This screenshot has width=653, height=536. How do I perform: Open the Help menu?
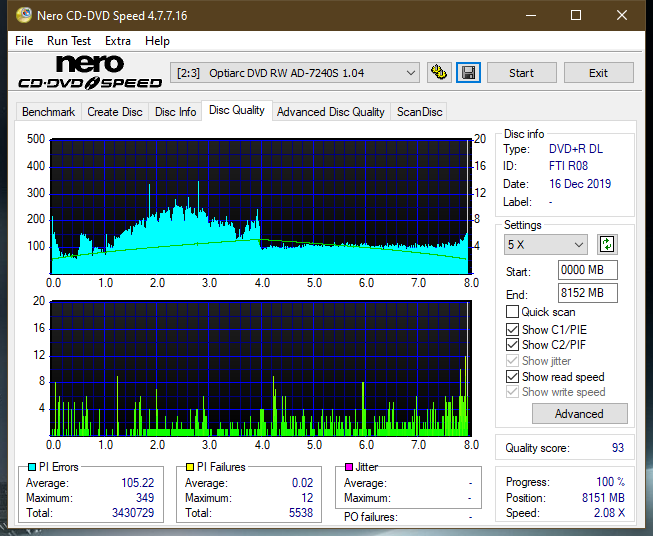tap(157, 41)
